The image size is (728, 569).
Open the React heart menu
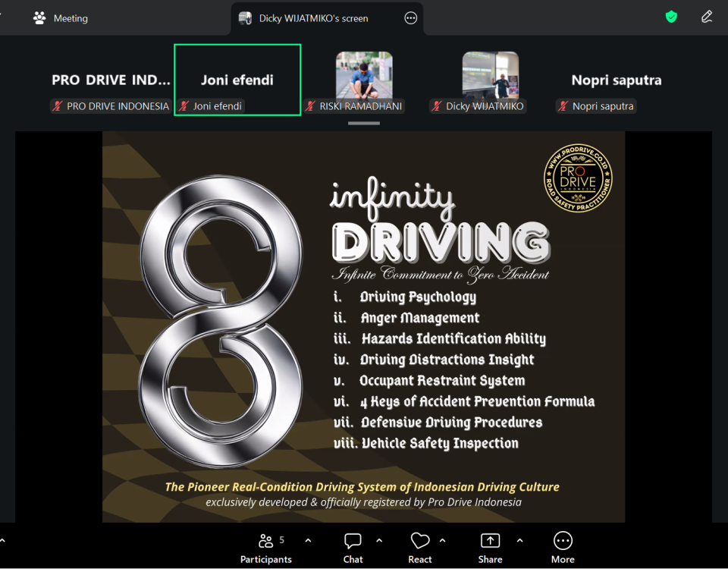(420, 548)
